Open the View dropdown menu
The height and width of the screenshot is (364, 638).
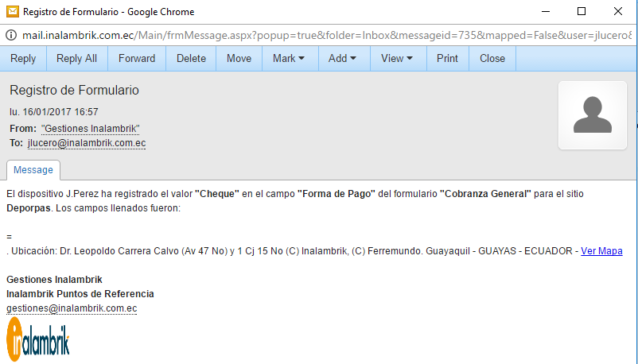click(397, 59)
